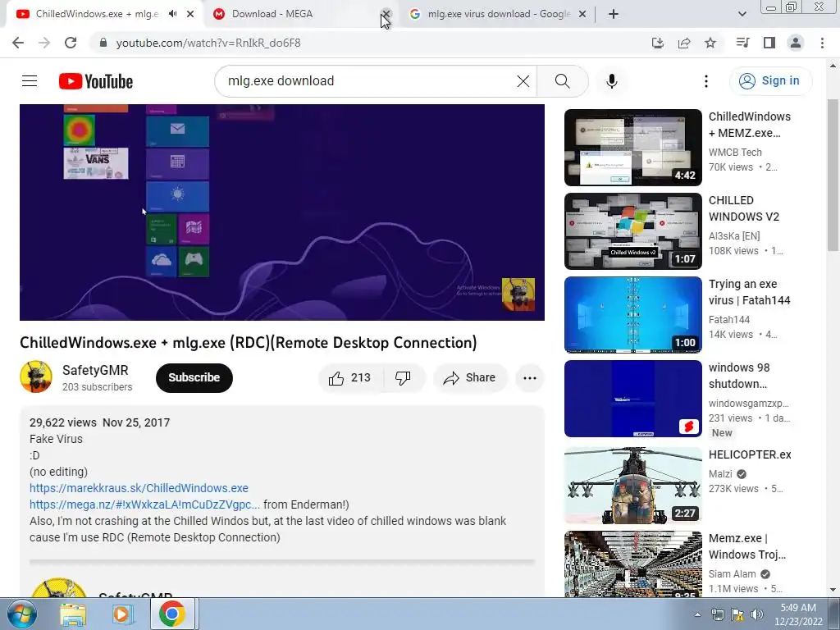
Task: Switch to the Download - MEGA tab
Action: 272,14
